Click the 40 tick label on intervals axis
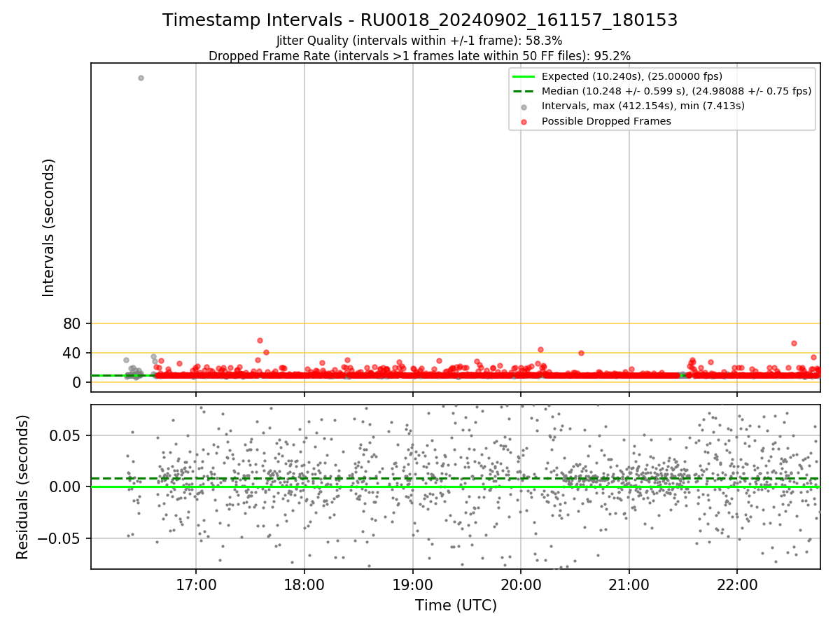The width and height of the screenshot is (840, 630). pyautogui.click(x=73, y=353)
